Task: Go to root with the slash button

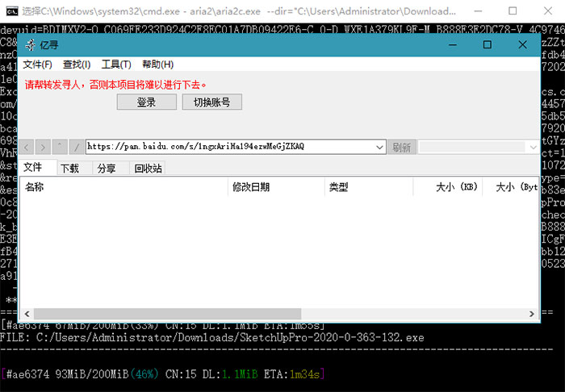Action: [77, 147]
